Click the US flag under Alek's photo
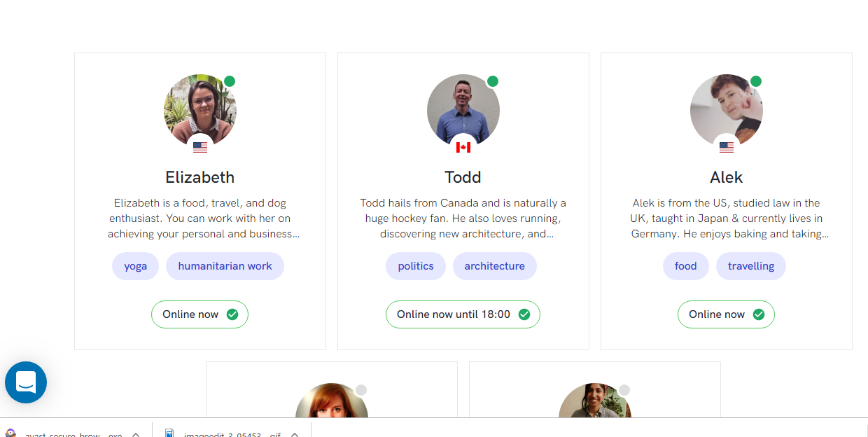 click(x=727, y=147)
